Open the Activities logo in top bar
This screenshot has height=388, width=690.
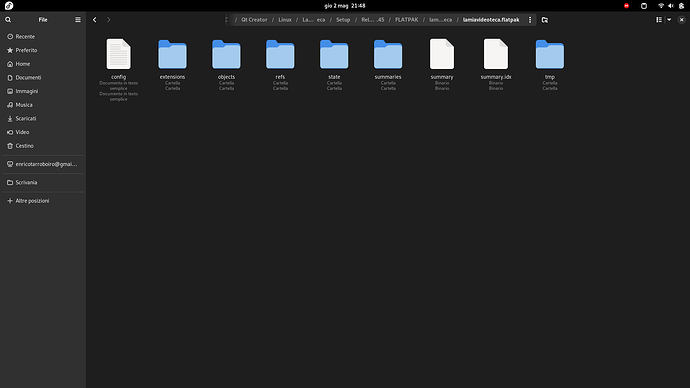click(x=9, y=6)
